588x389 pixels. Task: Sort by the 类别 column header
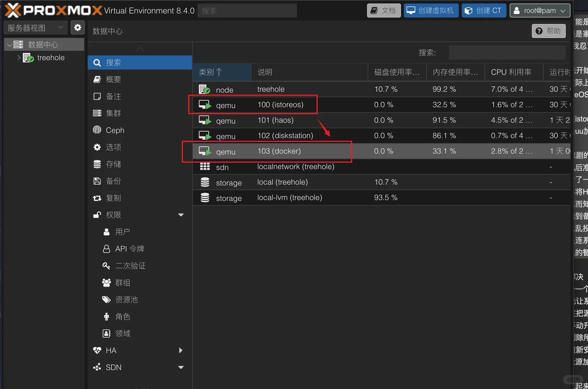[x=222, y=72]
